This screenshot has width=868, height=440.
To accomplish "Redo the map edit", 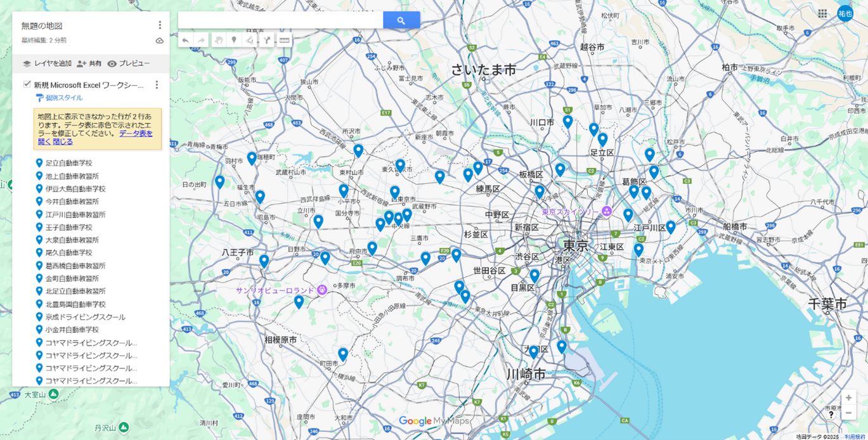I will (x=201, y=41).
